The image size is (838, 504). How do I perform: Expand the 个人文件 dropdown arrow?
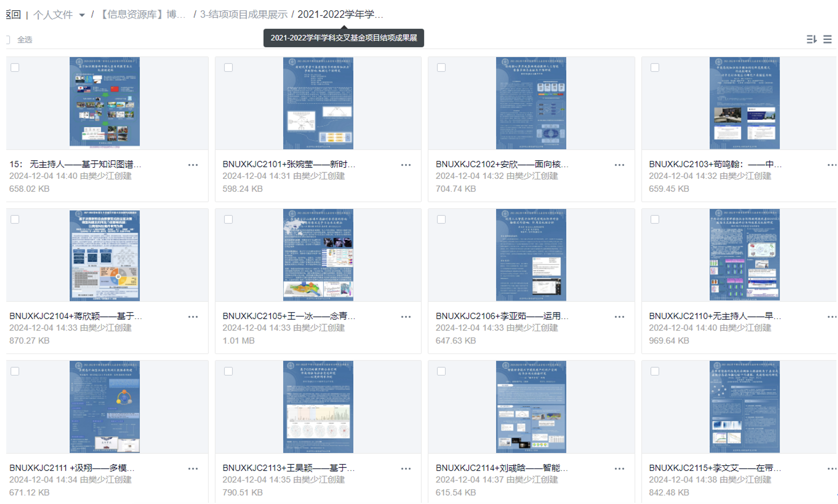(x=82, y=15)
